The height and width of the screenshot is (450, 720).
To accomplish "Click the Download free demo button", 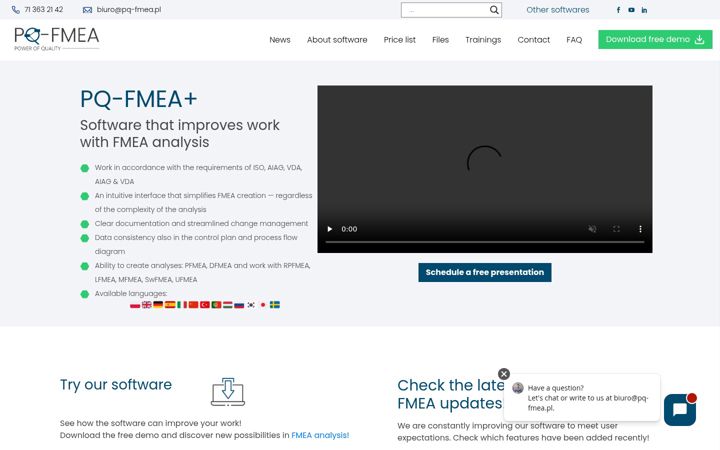I will [x=655, y=39].
